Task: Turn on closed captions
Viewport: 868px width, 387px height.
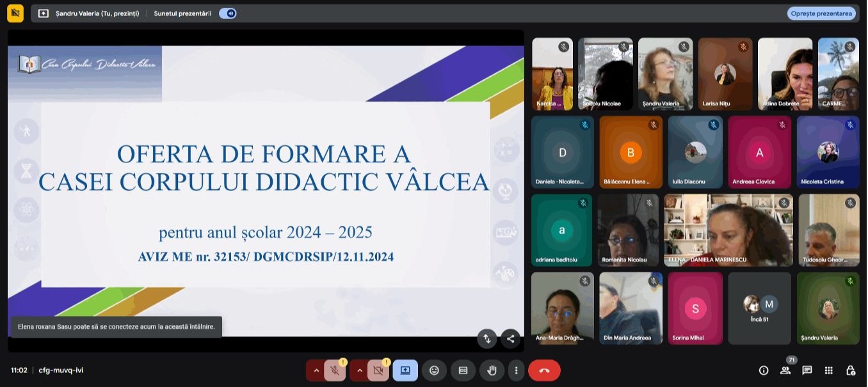Action: point(463,370)
